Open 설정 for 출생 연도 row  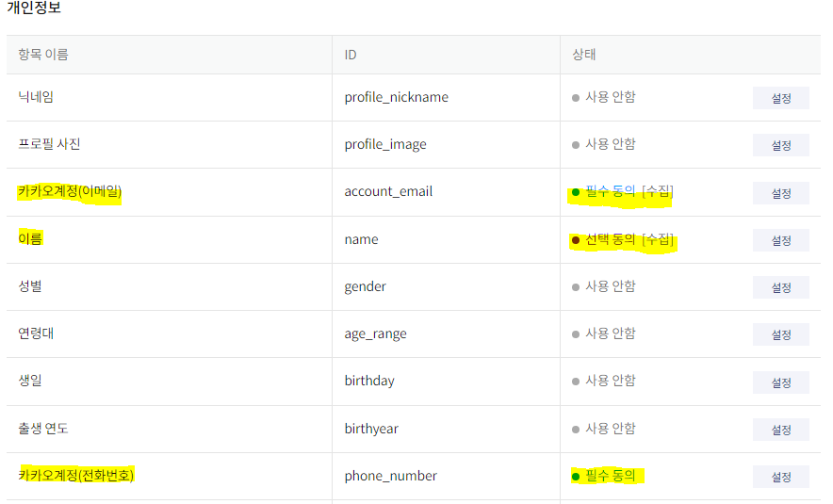tap(780, 430)
